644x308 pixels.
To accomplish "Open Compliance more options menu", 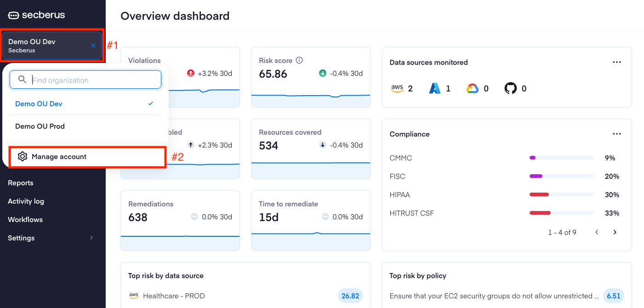I will tap(617, 134).
